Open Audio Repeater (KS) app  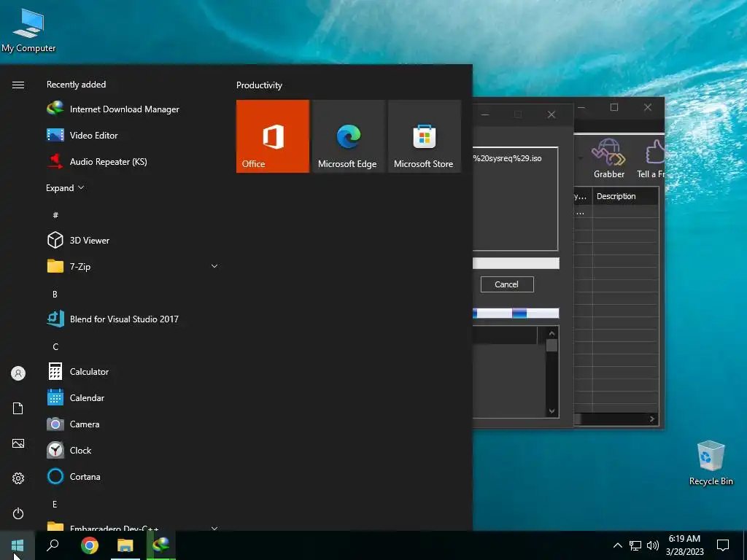tap(97, 161)
